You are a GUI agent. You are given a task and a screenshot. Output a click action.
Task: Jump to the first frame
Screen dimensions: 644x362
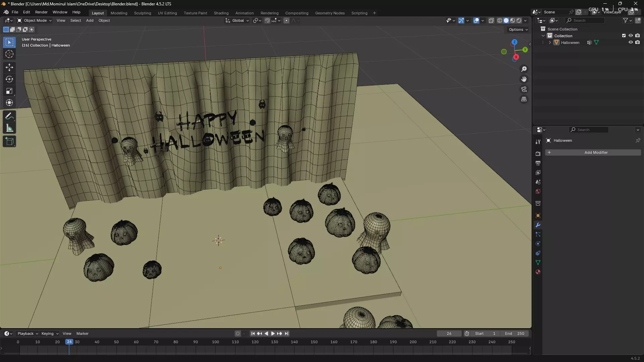point(253,334)
